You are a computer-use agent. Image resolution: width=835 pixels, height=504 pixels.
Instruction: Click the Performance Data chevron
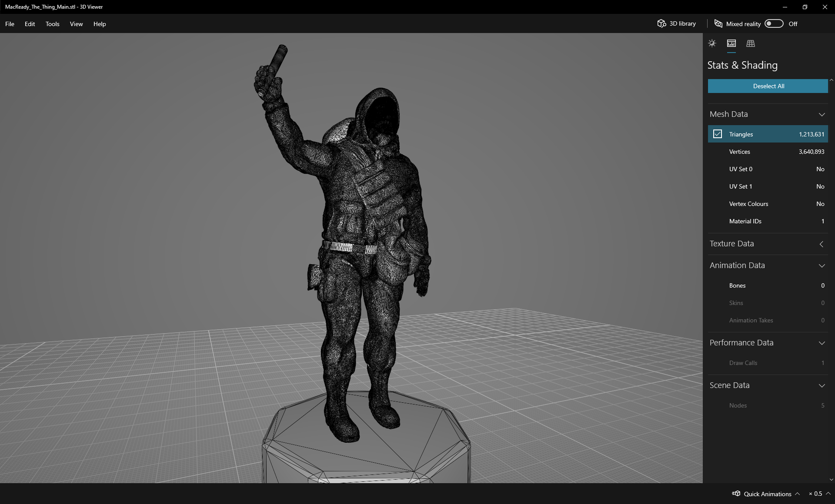coord(822,343)
